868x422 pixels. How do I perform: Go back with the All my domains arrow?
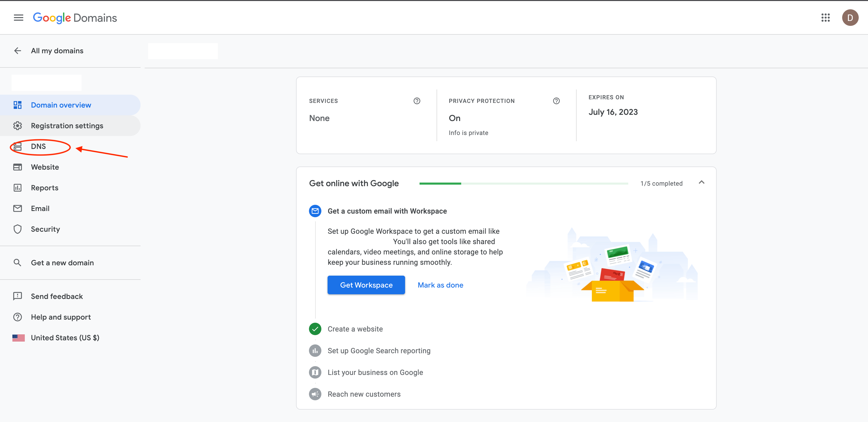coord(18,51)
